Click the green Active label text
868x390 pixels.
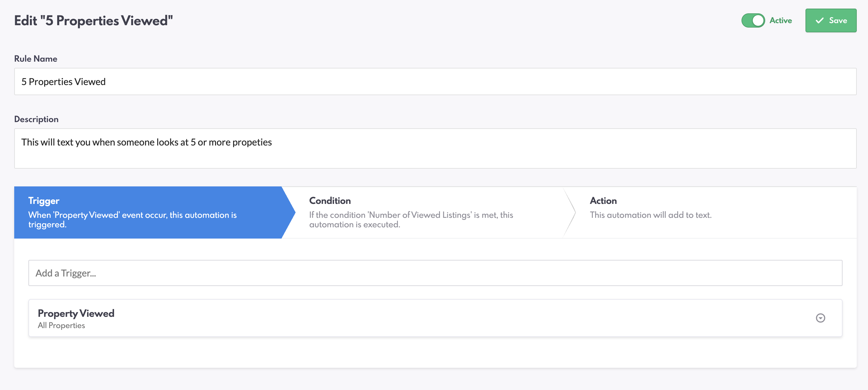[x=780, y=20]
